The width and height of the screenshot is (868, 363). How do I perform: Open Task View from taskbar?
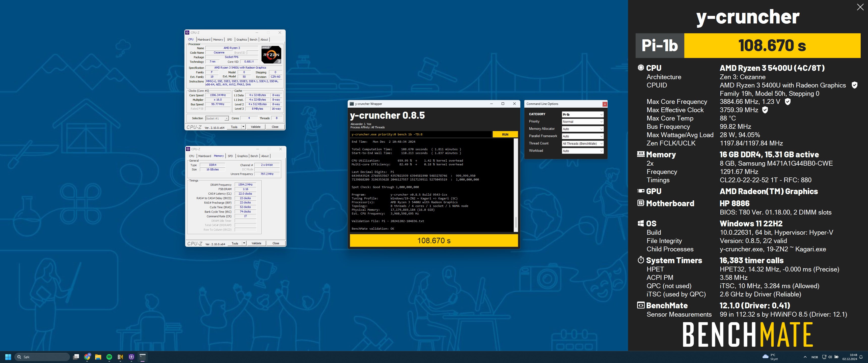pos(76,357)
